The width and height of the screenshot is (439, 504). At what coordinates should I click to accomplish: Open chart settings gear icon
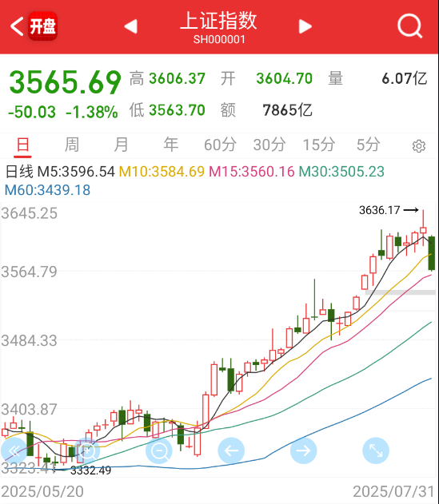(419, 146)
